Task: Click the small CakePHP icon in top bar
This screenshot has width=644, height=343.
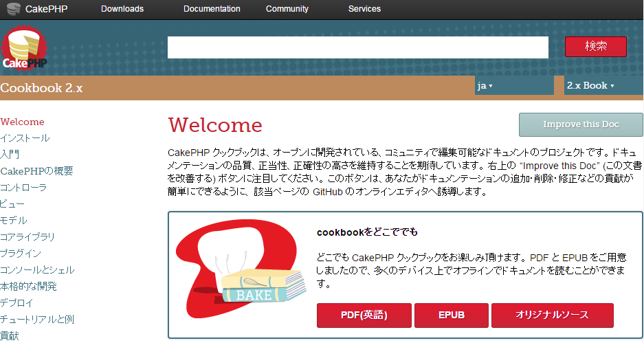Action: (14, 9)
